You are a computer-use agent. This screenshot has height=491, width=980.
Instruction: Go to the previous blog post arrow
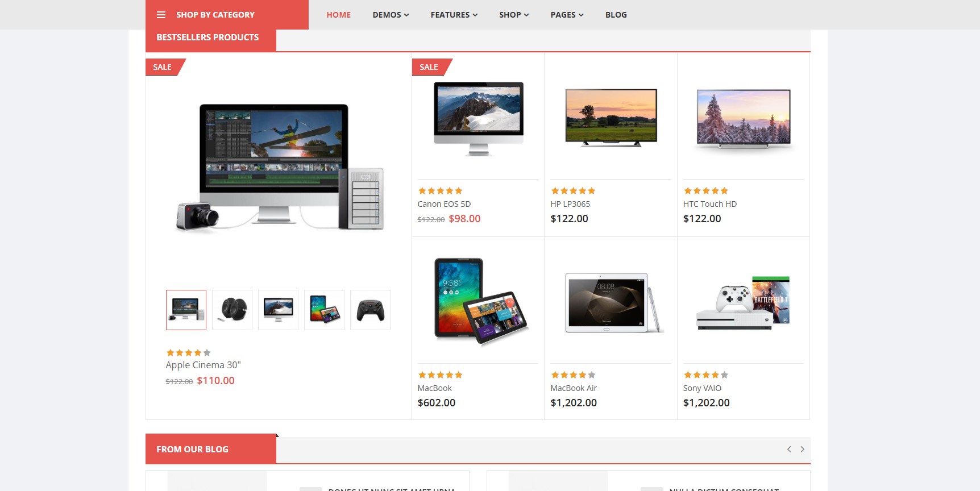coord(789,450)
